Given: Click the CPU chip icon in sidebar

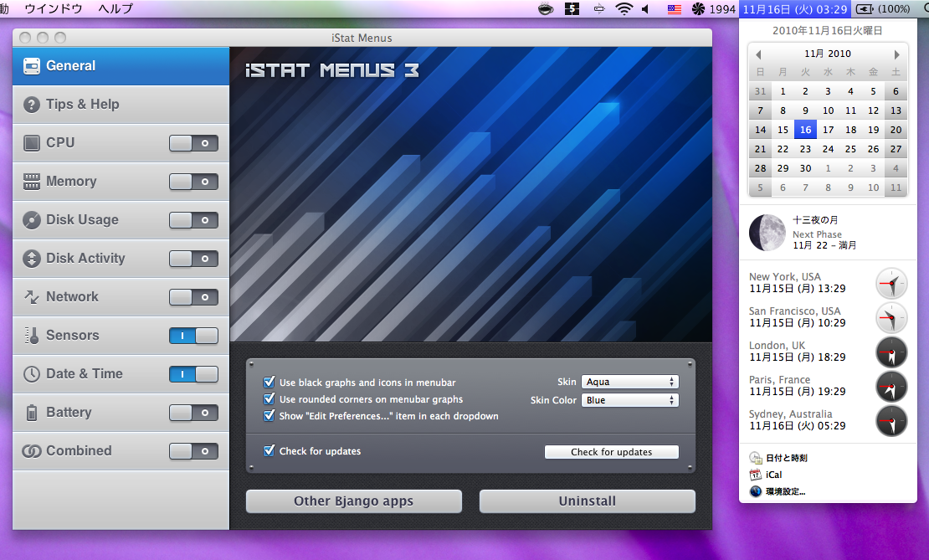Looking at the screenshot, I should click(x=32, y=143).
